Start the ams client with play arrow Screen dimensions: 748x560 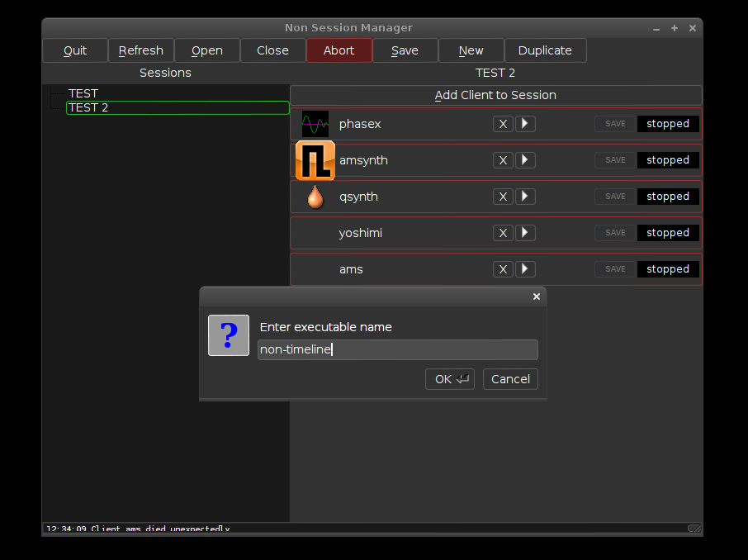525,269
